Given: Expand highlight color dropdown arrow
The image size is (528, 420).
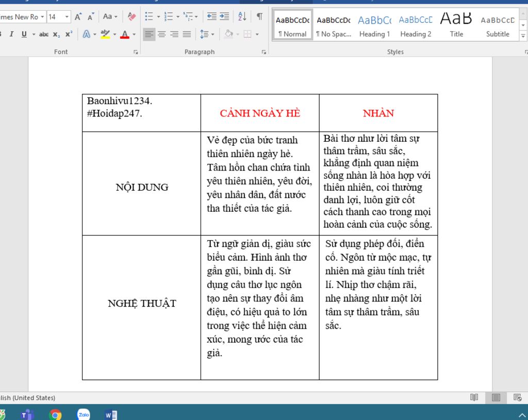Looking at the screenshot, I should [x=115, y=35].
